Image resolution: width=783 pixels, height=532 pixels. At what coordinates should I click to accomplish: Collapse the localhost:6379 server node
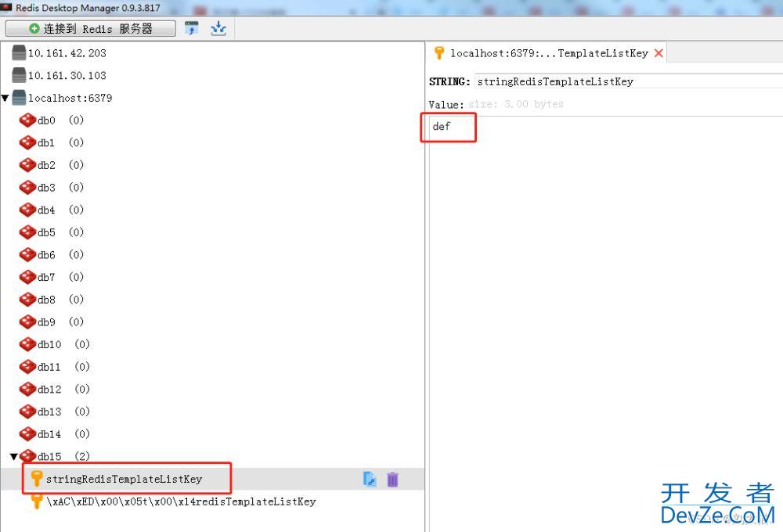point(5,98)
